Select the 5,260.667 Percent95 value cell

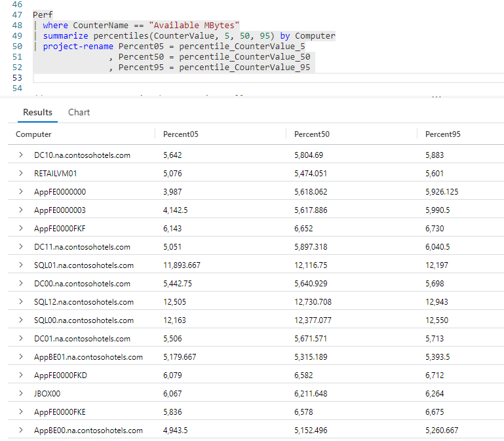442,431
